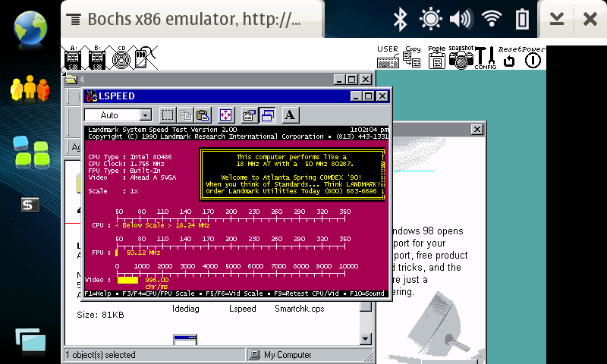The width and height of the screenshot is (607, 364).
Task: Close the LSPEED window
Action: (382, 96)
